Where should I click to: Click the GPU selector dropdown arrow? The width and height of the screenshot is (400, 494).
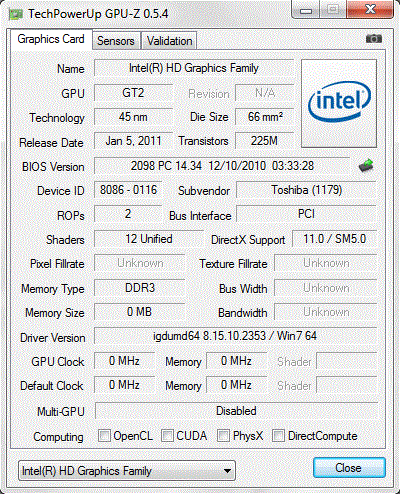click(227, 471)
